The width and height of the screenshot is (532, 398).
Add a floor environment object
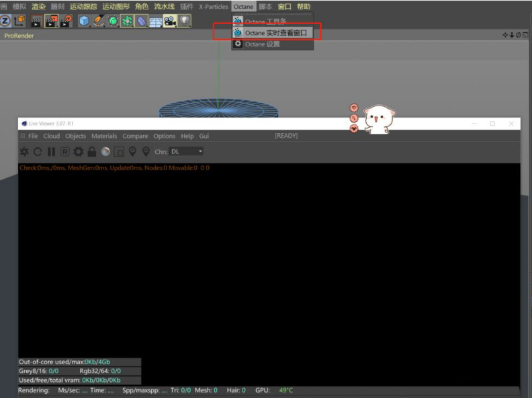(x=155, y=22)
